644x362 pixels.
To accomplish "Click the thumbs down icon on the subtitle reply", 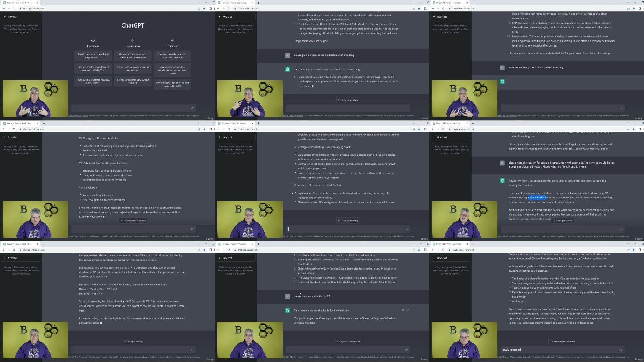I will pos(408,310).
